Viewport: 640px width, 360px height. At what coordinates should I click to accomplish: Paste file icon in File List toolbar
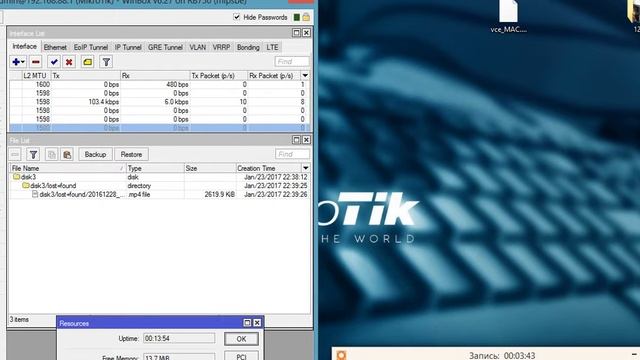pos(67,154)
